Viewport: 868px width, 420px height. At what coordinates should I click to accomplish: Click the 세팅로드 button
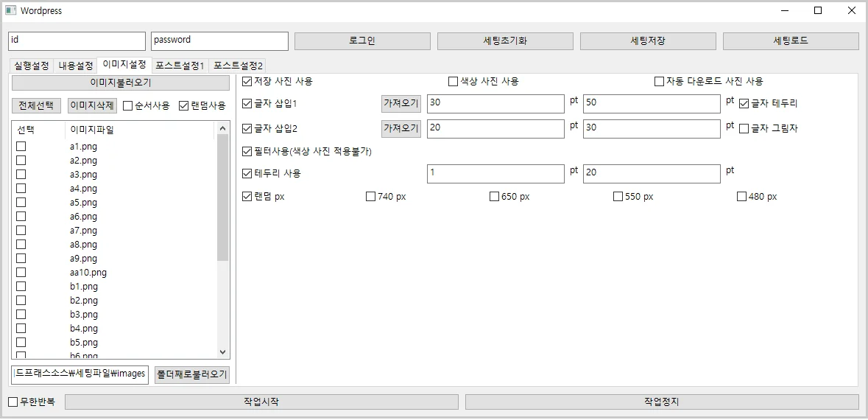click(791, 41)
